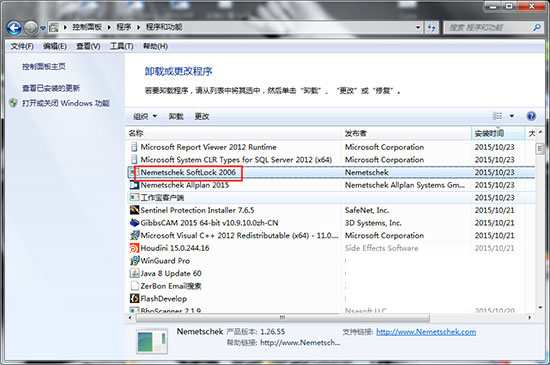The image size is (550, 365).
Task: Click the Houdini program icon
Action: click(134, 248)
